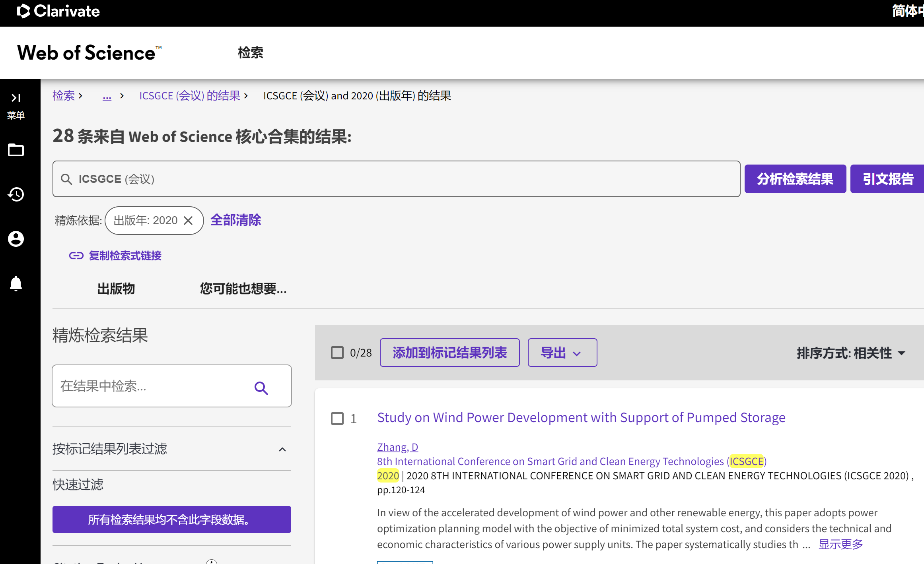Click the link icon beside 复制检索式链接
The height and width of the screenshot is (564, 924).
pyautogui.click(x=76, y=256)
